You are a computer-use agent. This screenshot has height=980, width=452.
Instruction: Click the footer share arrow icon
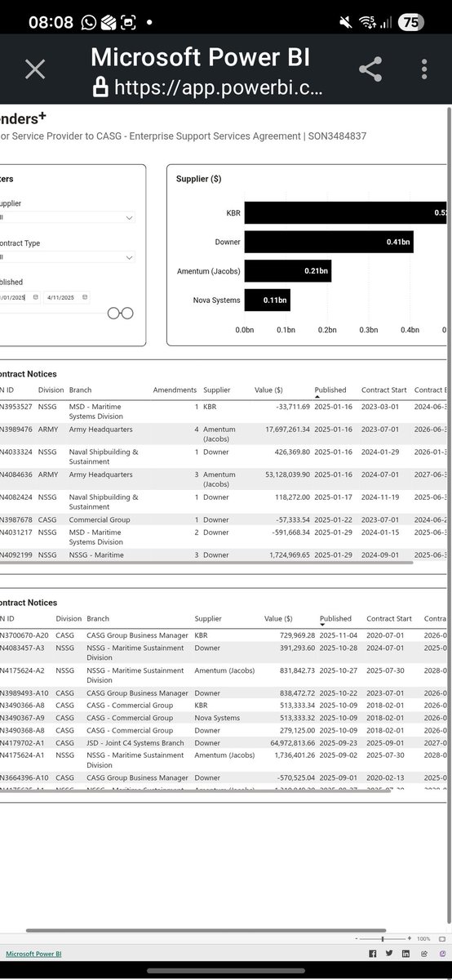(424, 953)
